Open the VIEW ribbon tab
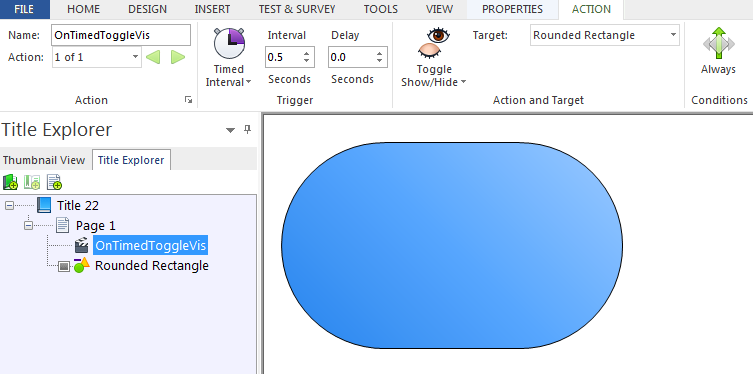Viewport: 753px width, 374px height. [439, 9]
